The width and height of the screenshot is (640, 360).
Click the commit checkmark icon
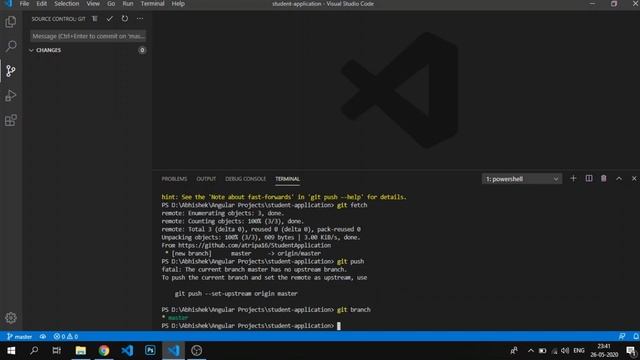[x=109, y=19]
